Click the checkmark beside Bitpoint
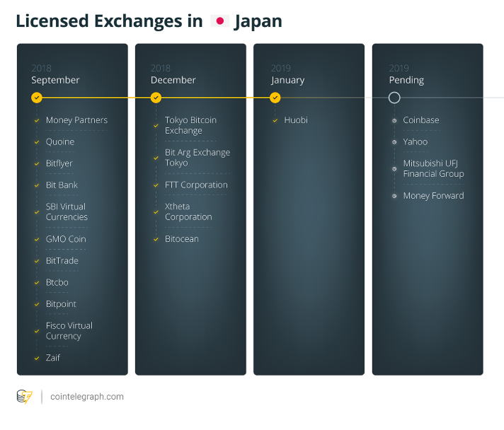The image size is (504, 430). pos(37,304)
